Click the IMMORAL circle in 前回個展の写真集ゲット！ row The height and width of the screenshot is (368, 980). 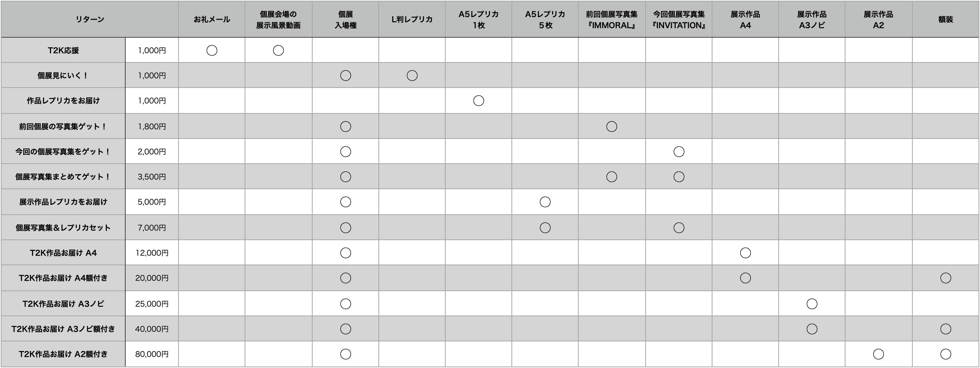(x=611, y=126)
